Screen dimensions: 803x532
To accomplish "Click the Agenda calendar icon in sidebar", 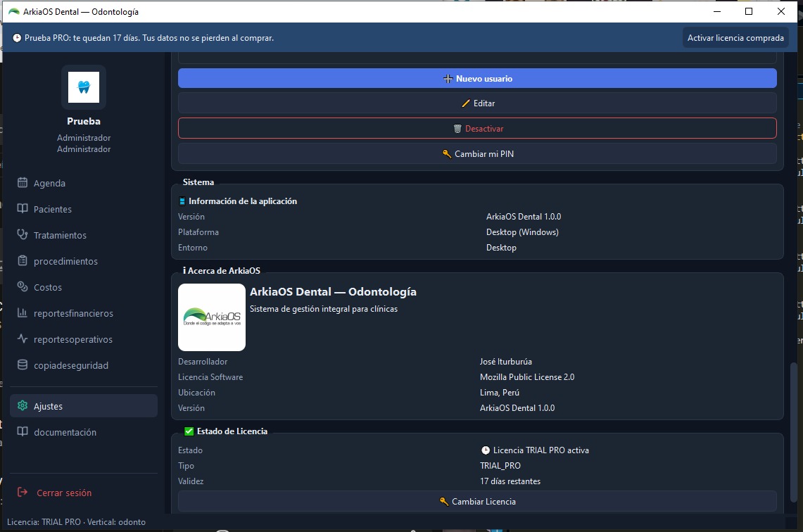I will (23, 183).
